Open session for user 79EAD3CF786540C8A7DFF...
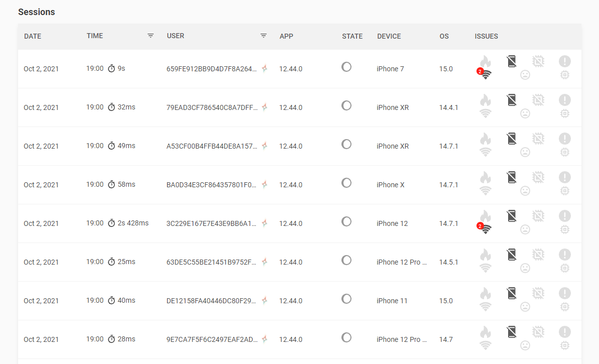Screen dimensions: 599x364 click(x=212, y=107)
